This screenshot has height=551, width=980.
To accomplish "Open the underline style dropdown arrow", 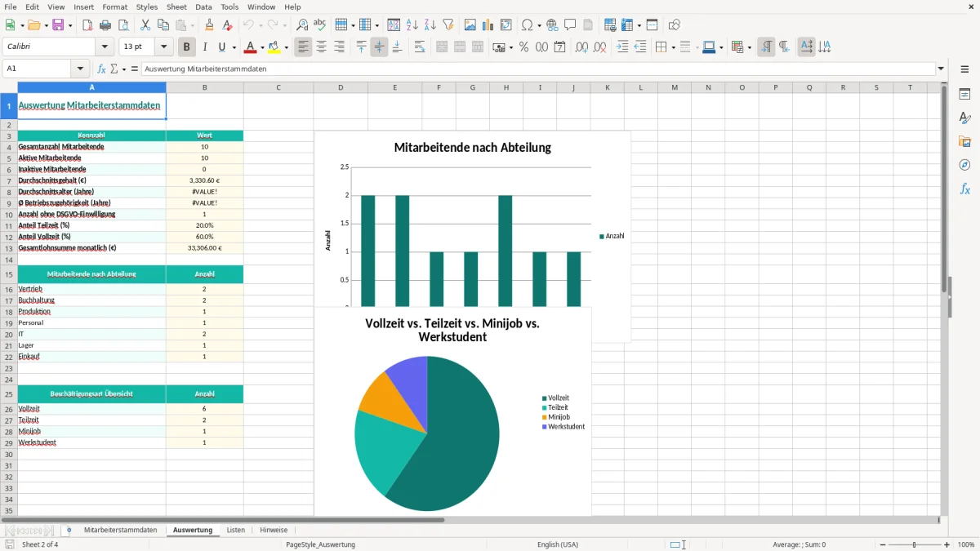I will pyautogui.click(x=234, y=47).
